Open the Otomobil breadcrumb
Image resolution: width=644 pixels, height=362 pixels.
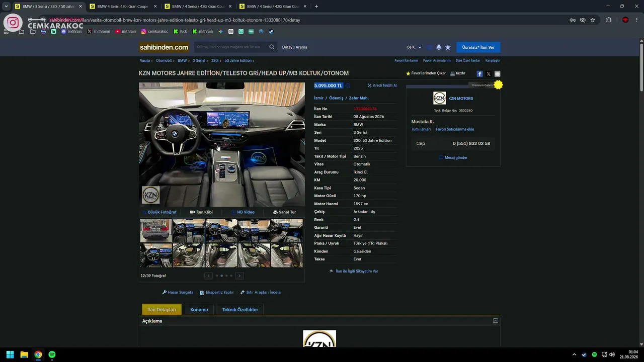point(164,60)
